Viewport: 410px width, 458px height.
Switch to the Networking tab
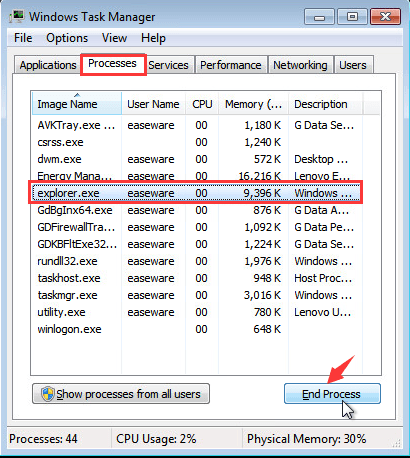coord(300,65)
